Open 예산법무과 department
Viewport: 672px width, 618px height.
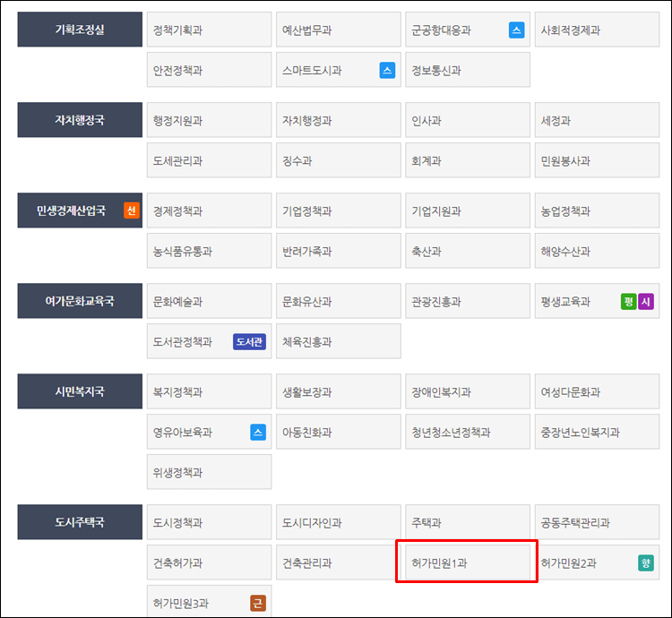pyautogui.click(x=339, y=30)
